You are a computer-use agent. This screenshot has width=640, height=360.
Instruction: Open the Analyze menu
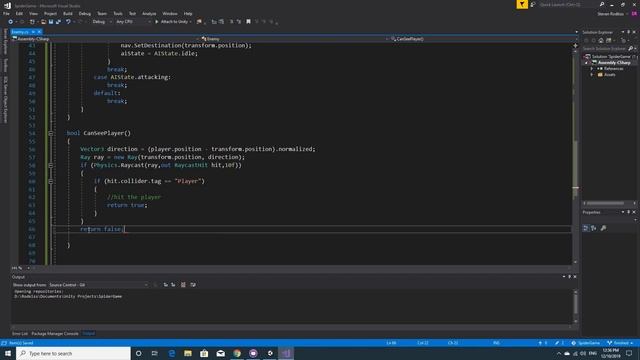[x=149, y=13]
